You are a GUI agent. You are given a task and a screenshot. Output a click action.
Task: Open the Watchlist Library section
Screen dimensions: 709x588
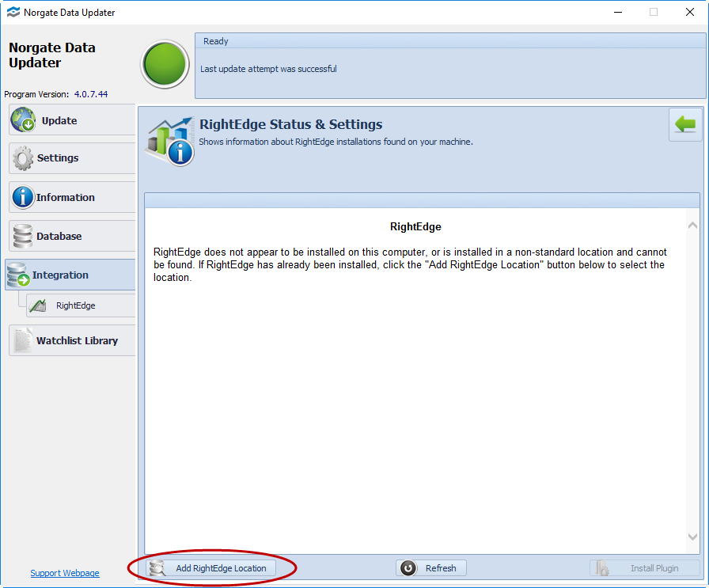[72, 340]
